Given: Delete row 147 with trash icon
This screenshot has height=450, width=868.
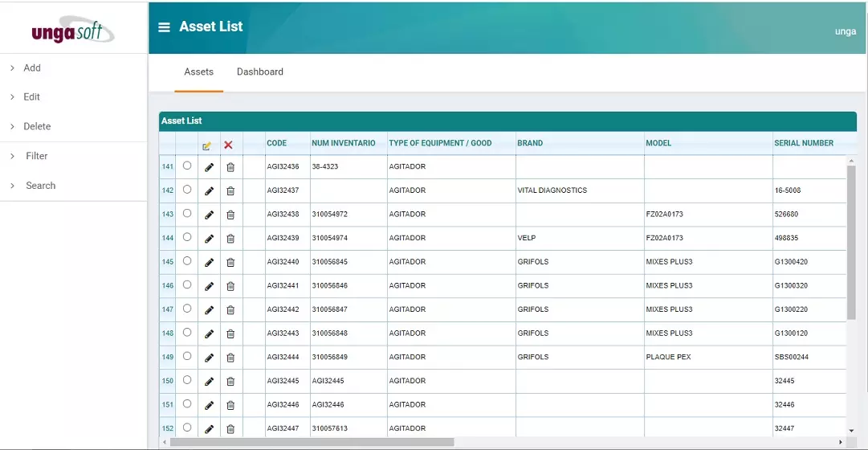Looking at the screenshot, I should coord(230,310).
